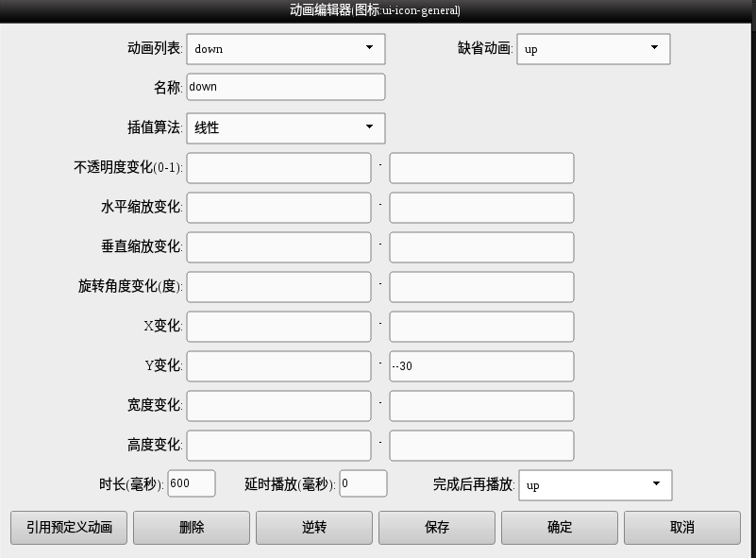Open the 完成后再播放 dropdown

596,484
